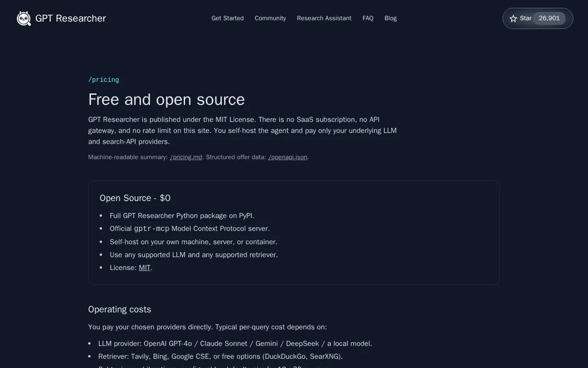Open the /openapi.json link
The height and width of the screenshot is (368, 588).
coord(288,157)
